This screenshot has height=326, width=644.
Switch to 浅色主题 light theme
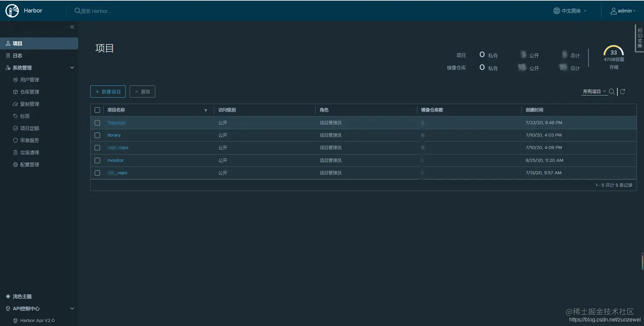[22, 296]
